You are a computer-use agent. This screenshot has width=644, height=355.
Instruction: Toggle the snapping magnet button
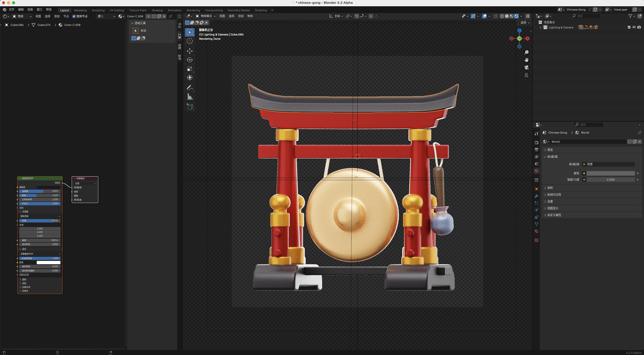click(357, 16)
